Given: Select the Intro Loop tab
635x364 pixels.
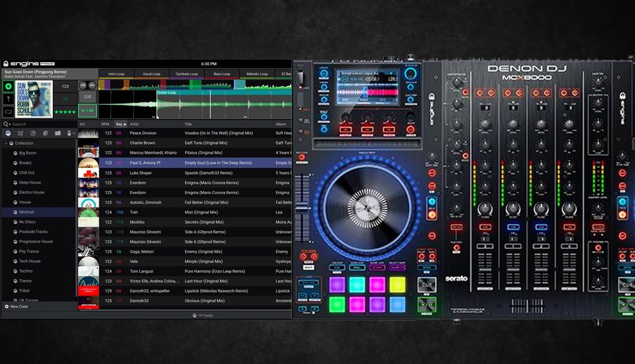Looking at the screenshot, I should (x=116, y=74).
